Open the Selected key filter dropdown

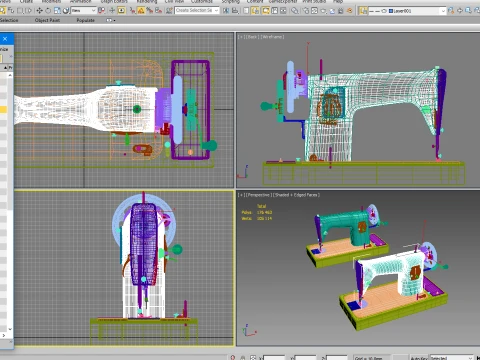tap(452, 357)
